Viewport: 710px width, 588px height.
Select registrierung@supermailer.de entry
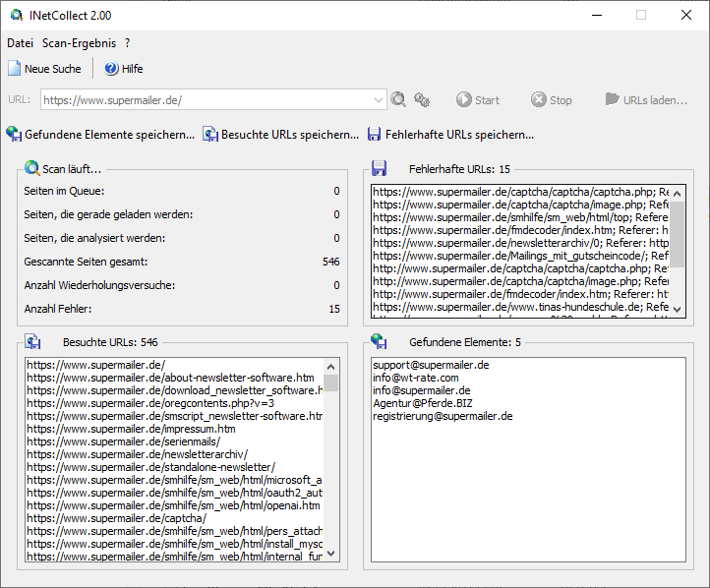[443, 416]
